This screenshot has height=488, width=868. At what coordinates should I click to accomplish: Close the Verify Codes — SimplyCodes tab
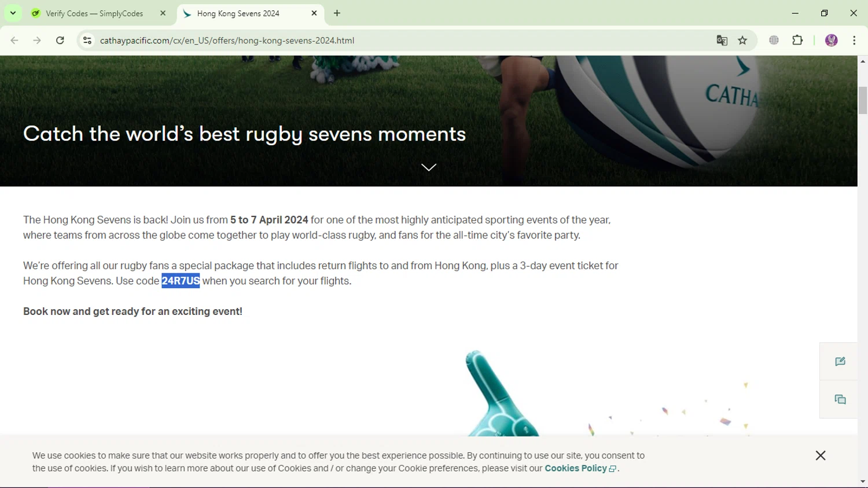tap(163, 13)
